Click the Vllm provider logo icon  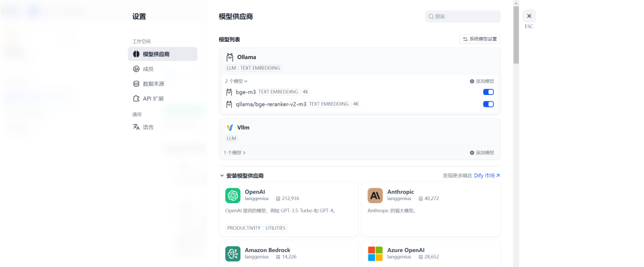230,128
